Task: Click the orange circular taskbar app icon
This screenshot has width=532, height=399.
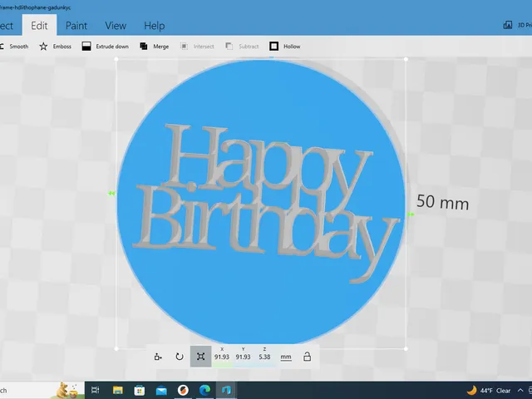Action: [183, 390]
